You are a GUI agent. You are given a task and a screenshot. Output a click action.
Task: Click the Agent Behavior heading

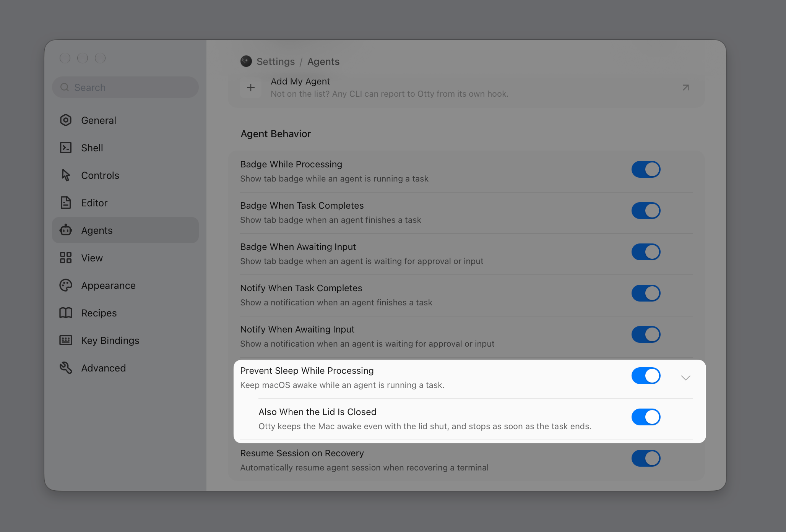click(276, 134)
